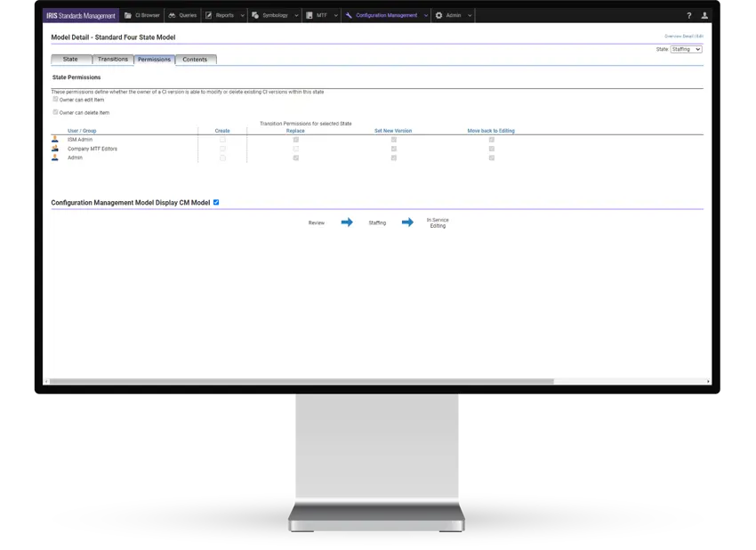Open the Contents tab
The height and width of the screenshot is (550, 756).
coord(195,59)
